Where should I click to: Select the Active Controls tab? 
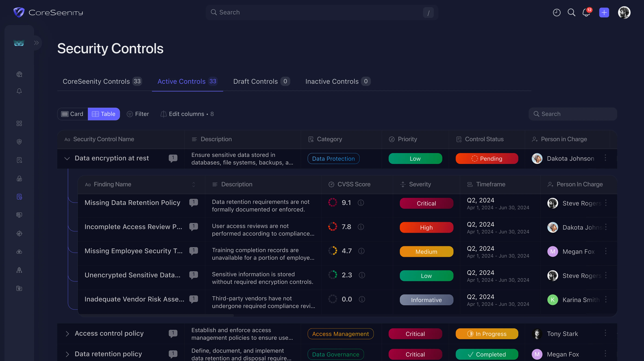tap(188, 81)
